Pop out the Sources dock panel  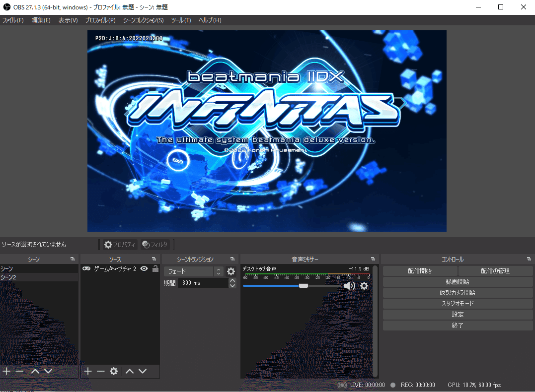click(x=154, y=259)
